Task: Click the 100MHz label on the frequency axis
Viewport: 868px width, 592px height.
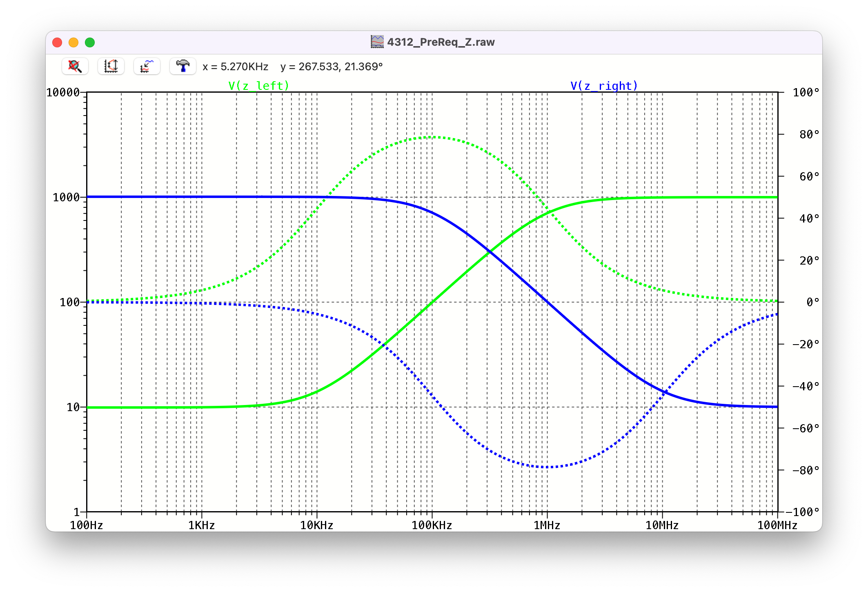Action: [x=777, y=525]
